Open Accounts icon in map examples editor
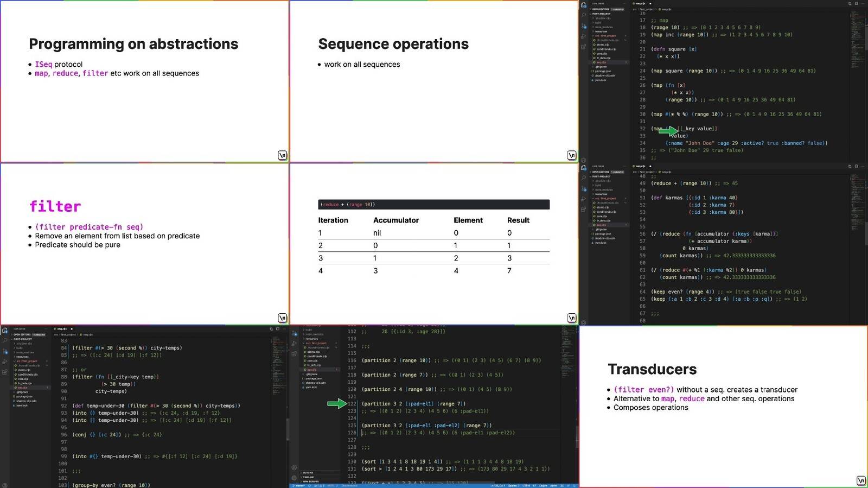 pyautogui.click(x=583, y=160)
